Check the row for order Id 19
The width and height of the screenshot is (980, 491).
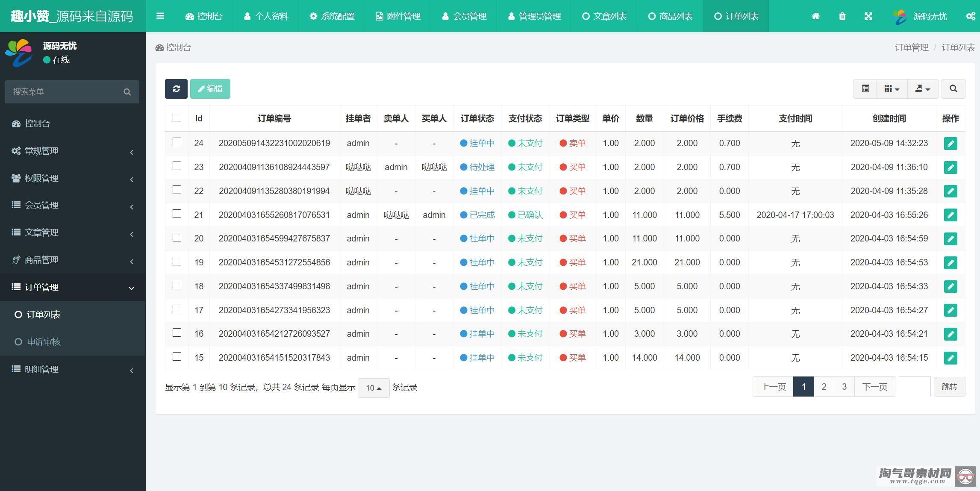pos(177,261)
